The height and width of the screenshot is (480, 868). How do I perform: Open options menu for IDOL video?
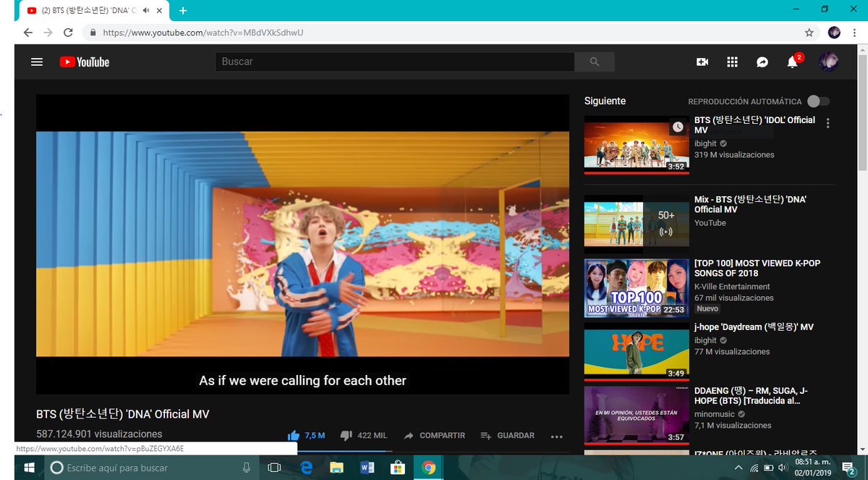pos(828,123)
